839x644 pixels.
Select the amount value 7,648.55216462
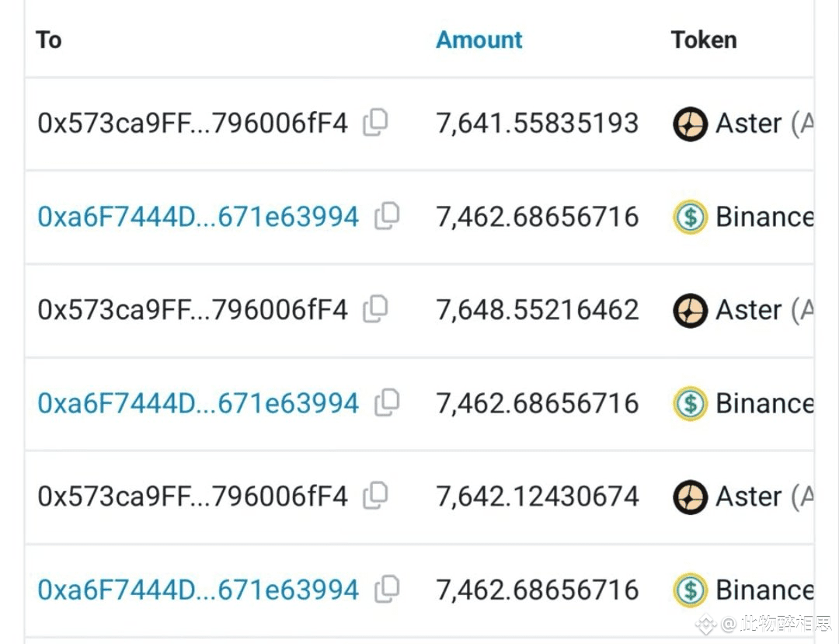[538, 310]
